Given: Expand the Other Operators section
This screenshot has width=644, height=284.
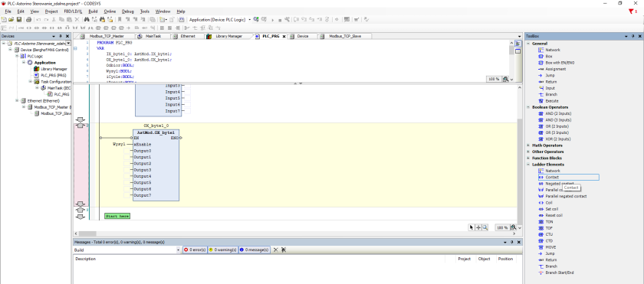Looking at the screenshot, I should click(528, 152).
